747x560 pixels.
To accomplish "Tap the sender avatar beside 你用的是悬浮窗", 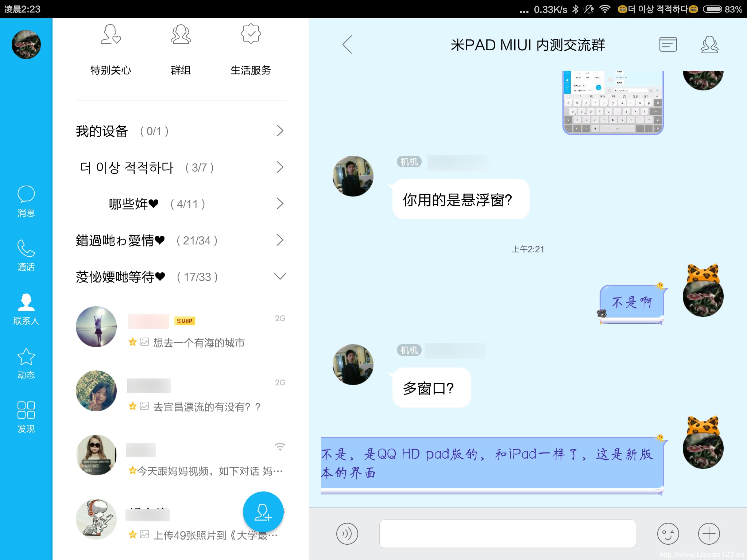I will [x=353, y=176].
